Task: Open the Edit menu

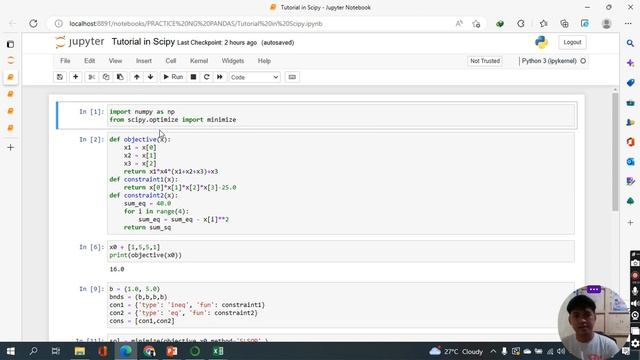Action: pos(89,61)
